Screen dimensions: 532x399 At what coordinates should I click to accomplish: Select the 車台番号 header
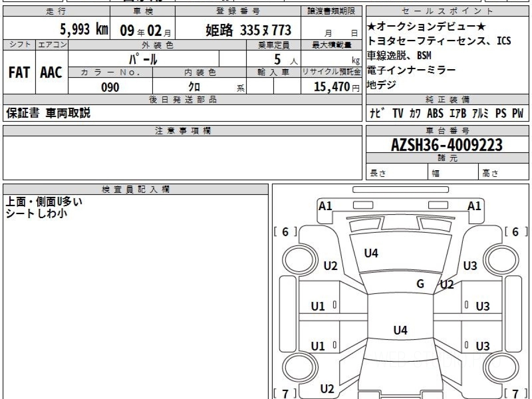coord(447,131)
